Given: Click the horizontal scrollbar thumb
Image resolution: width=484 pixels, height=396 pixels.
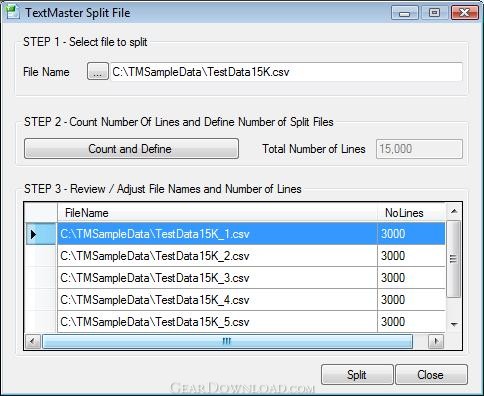Looking at the screenshot, I should [x=227, y=341].
